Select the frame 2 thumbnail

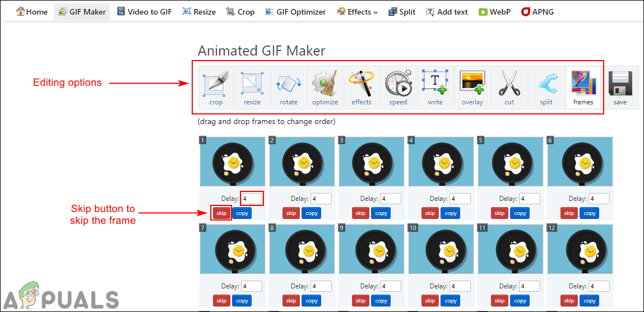click(x=302, y=162)
